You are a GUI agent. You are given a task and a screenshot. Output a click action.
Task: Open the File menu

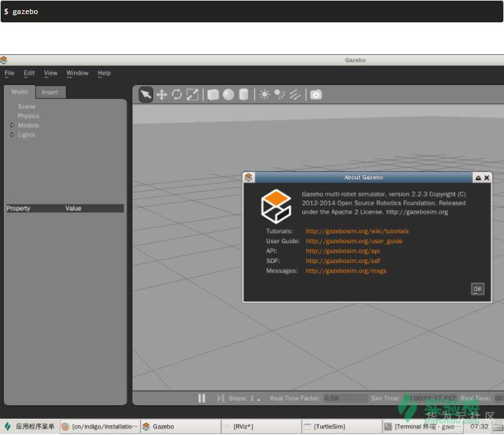click(x=10, y=73)
